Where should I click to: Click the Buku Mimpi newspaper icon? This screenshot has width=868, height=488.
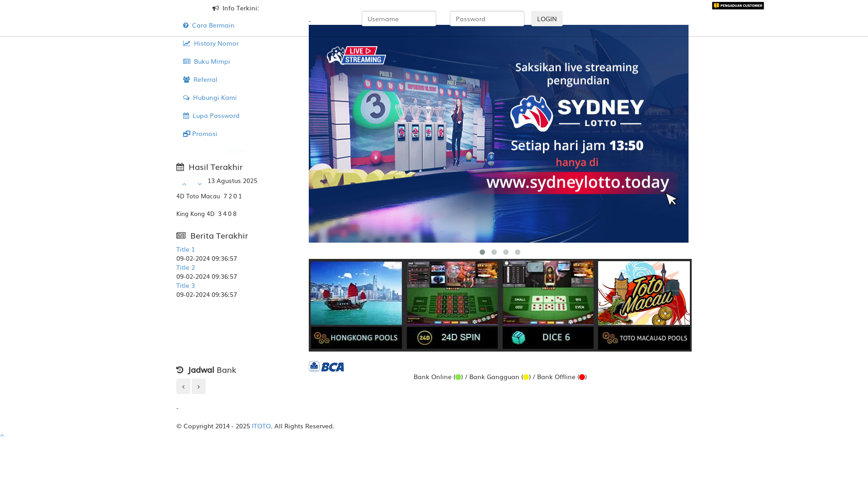click(x=187, y=61)
